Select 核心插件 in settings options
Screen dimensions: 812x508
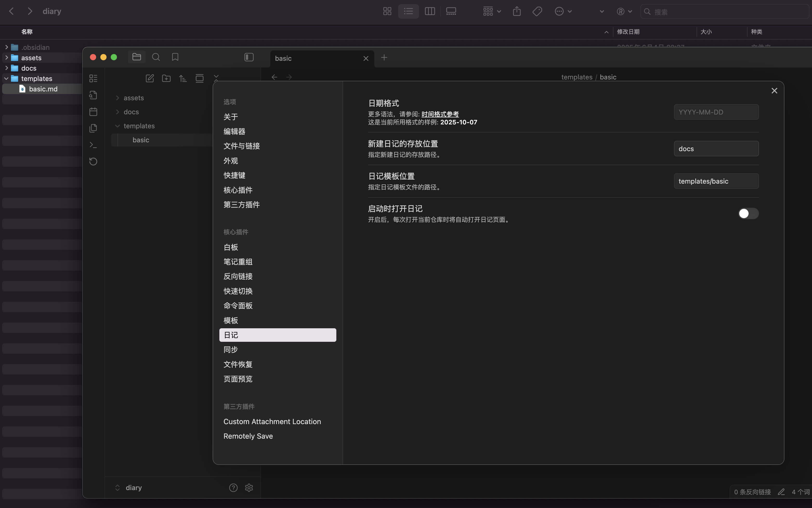238,190
